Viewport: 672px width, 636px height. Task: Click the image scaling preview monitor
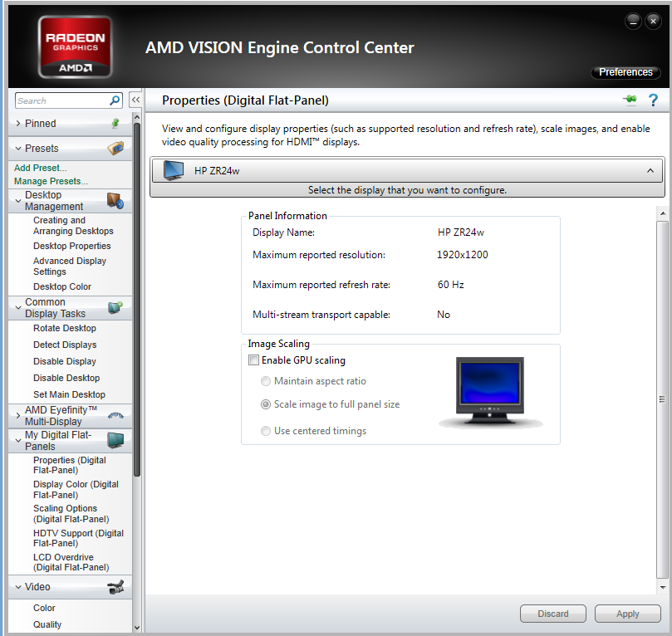pos(490,392)
